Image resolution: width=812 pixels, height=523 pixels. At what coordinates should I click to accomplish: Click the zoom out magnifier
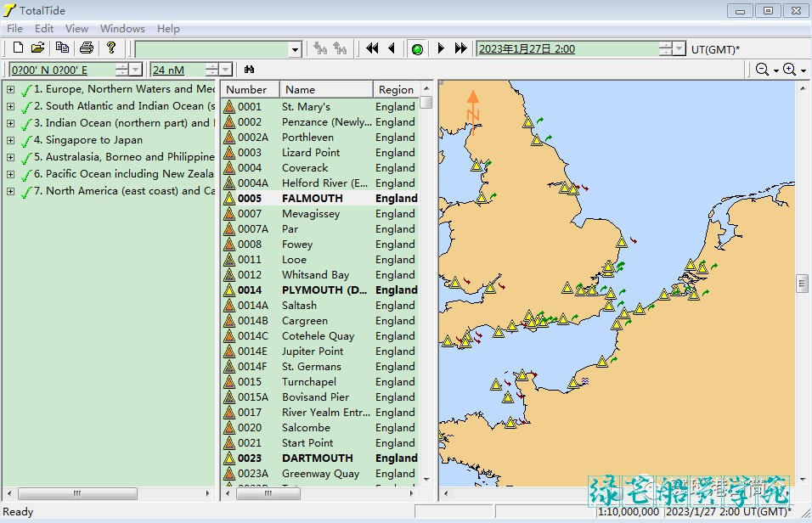(x=762, y=70)
